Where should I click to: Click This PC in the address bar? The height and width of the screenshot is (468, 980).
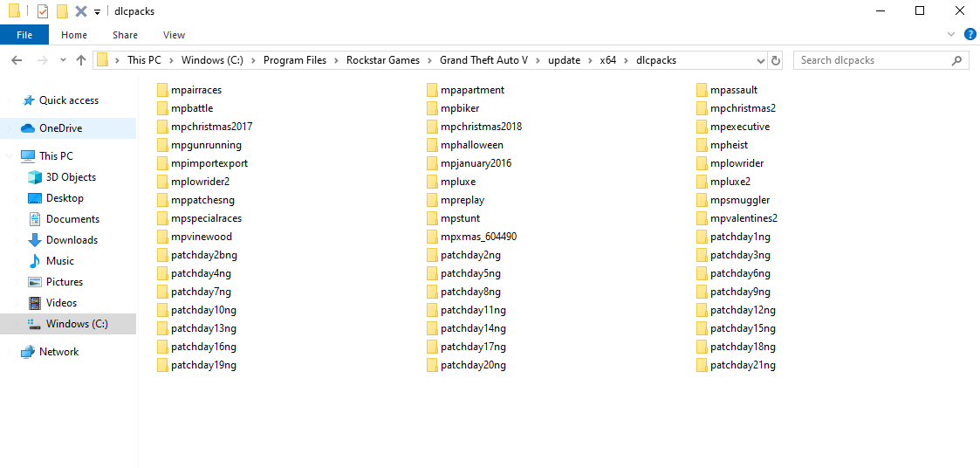coord(144,61)
